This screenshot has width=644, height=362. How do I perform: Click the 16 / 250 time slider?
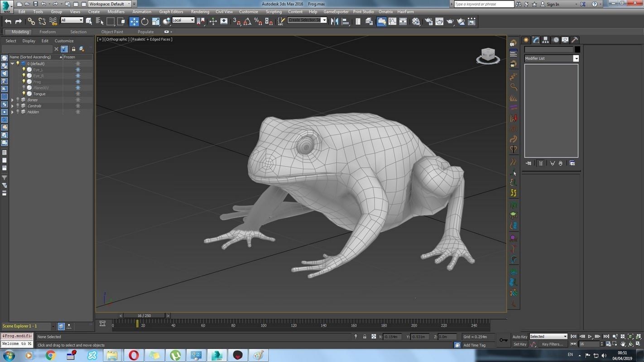[144, 316]
